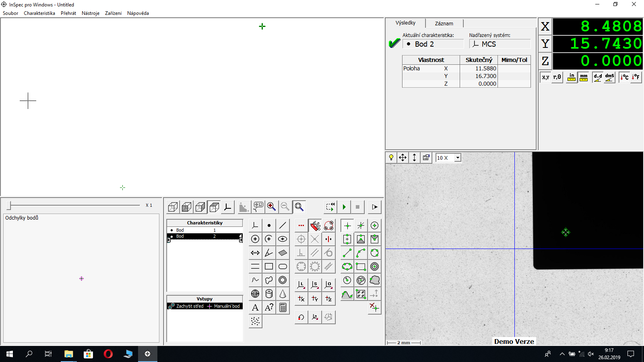Select the Swiss army knife multi-tool
This screenshot has width=644, height=362.
tap(315, 226)
